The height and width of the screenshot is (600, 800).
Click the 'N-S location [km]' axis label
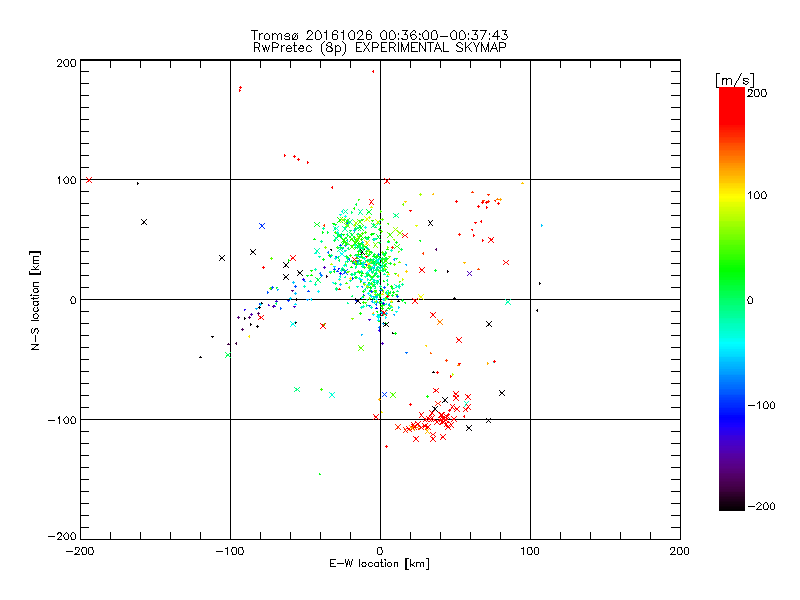point(35,301)
